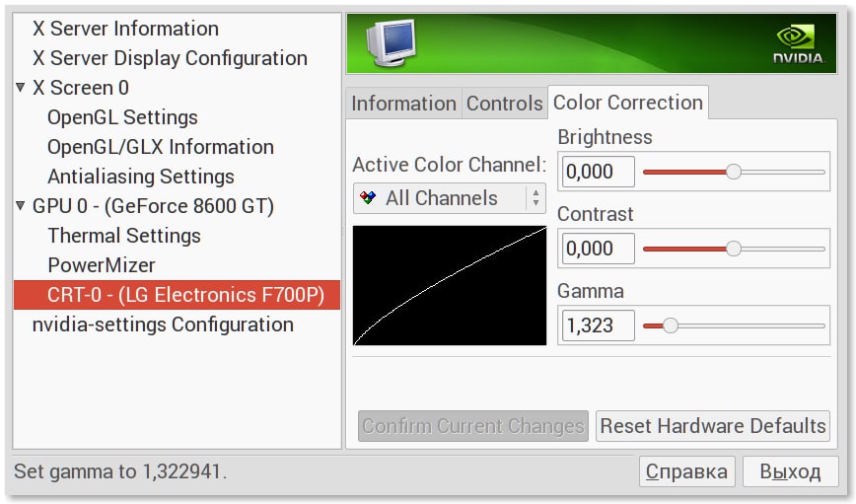Image resolution: width=856 pixels, height=504 pixels.
Task: Select X Server Information in tree
Action: coord(125,29)
